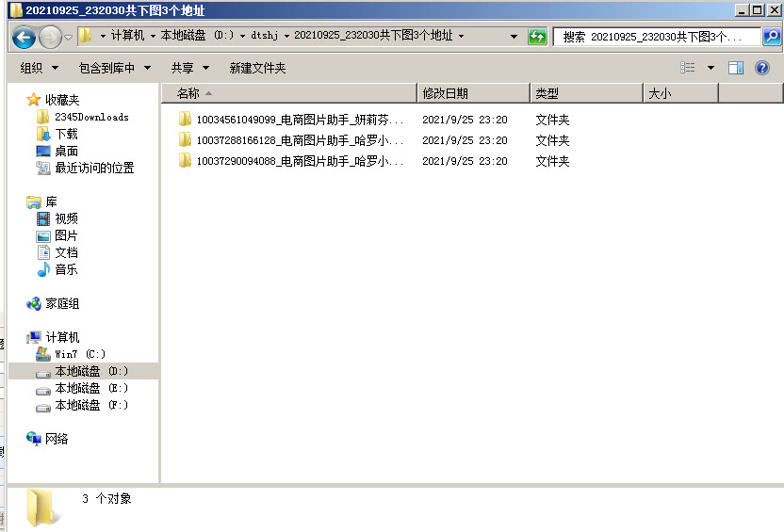Open recent pages dropdown beside Forward arrow
The width and height of the screenshot is (784, 532).
click(69, 38)
